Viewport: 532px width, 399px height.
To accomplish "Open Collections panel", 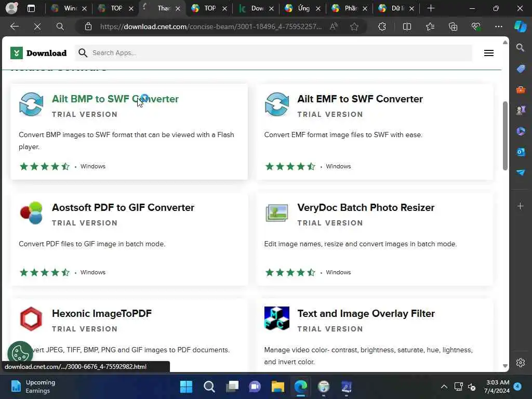I will tap(453, 26).
